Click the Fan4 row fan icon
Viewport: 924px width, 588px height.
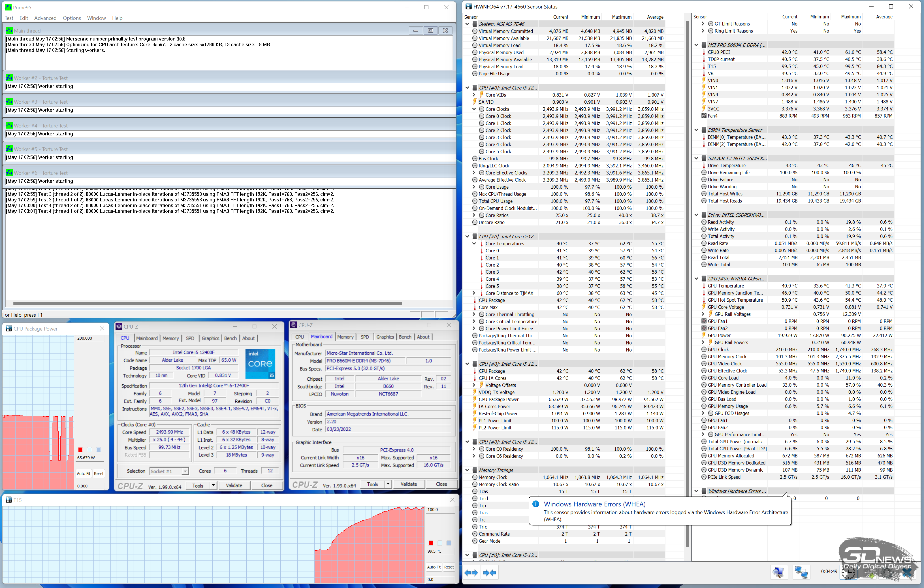click(704, 116)
